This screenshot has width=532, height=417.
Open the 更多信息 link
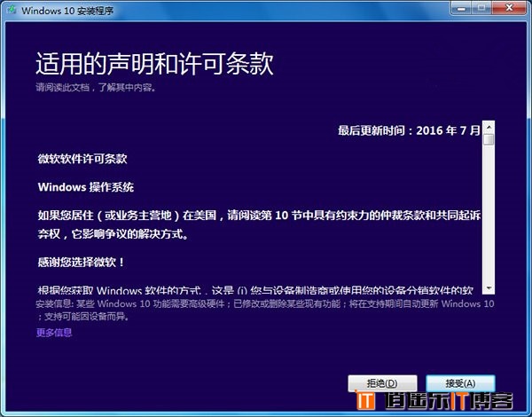(x=54, y=333)
